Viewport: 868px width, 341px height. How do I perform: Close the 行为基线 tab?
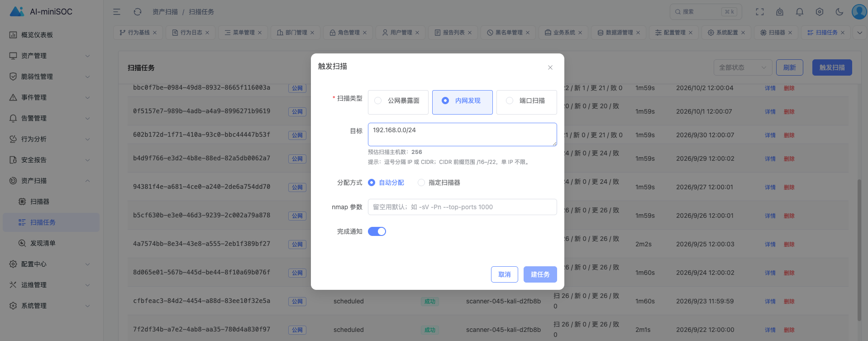[x=155, y=33]
